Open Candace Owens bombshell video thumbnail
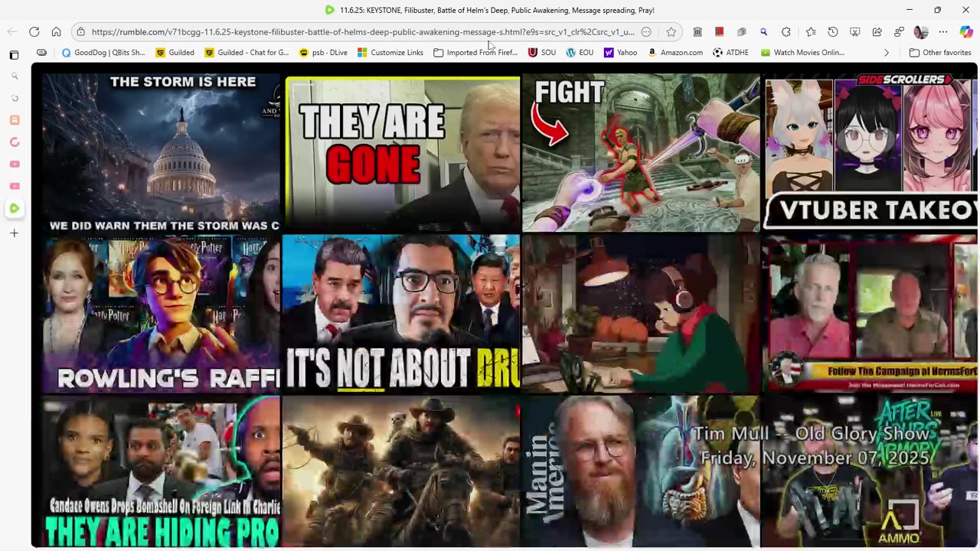The width and height of the screenshot is (980, 551). click(161, 471)
